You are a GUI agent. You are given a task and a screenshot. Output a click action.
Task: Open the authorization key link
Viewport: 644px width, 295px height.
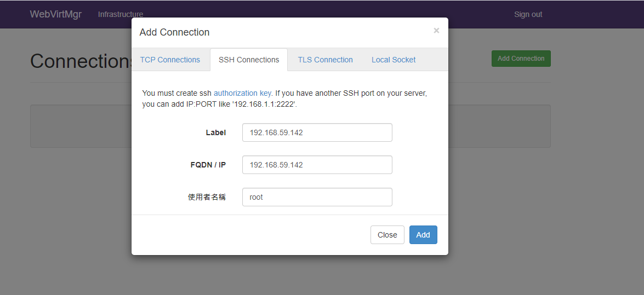(242, 93)
